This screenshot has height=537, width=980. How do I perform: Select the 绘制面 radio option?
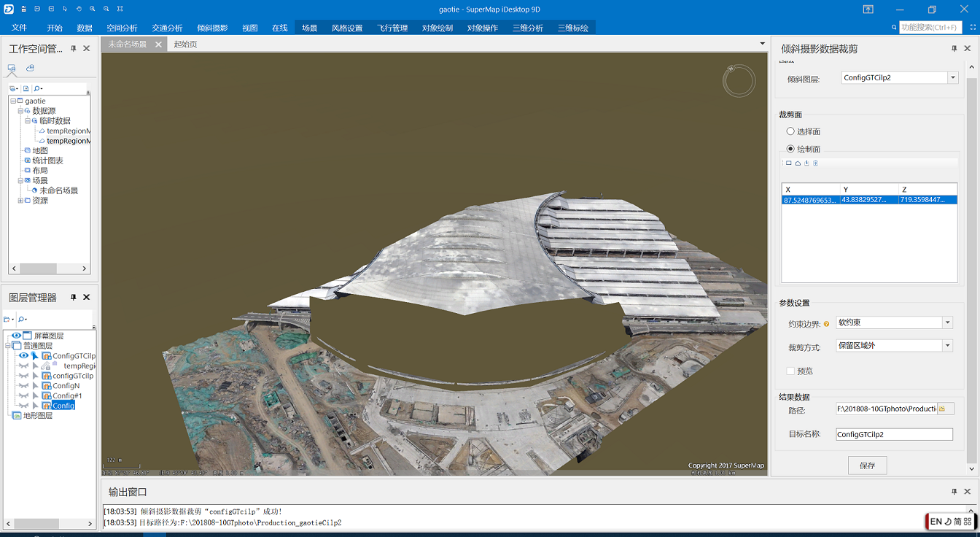click(790, 149)
